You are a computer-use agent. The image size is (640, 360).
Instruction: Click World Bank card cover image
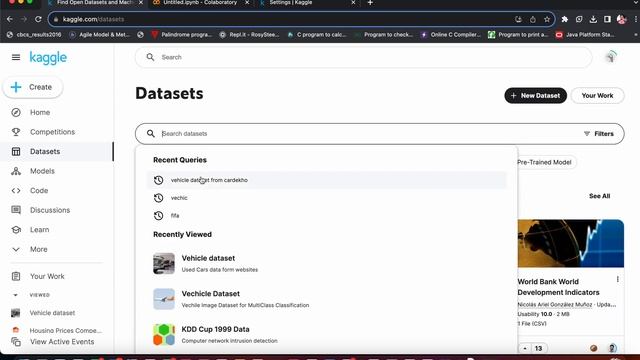[x=571, y=243]
